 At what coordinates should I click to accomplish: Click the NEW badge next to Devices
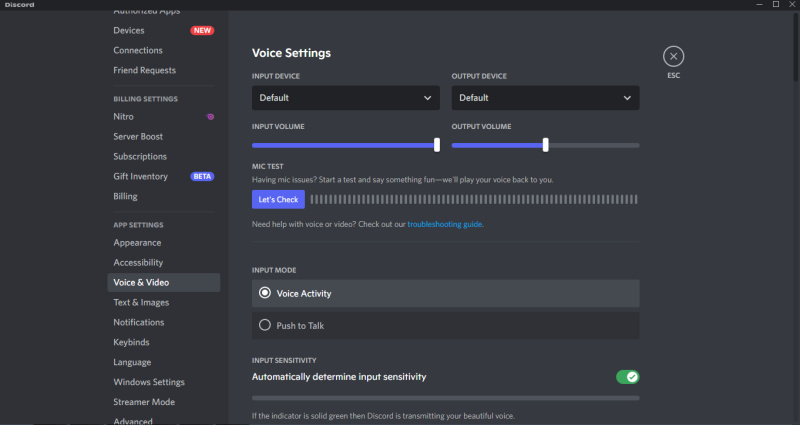click(x=202, y=31)
